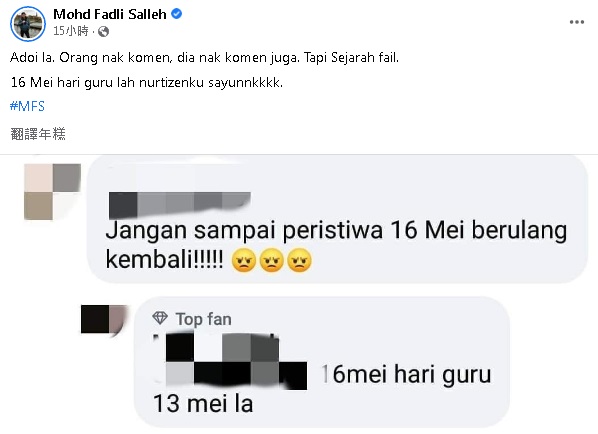This screenshot has height=434, width=598.
Task: Click the Mohd Fadli Salleh author name
Action: click(110, 14)
